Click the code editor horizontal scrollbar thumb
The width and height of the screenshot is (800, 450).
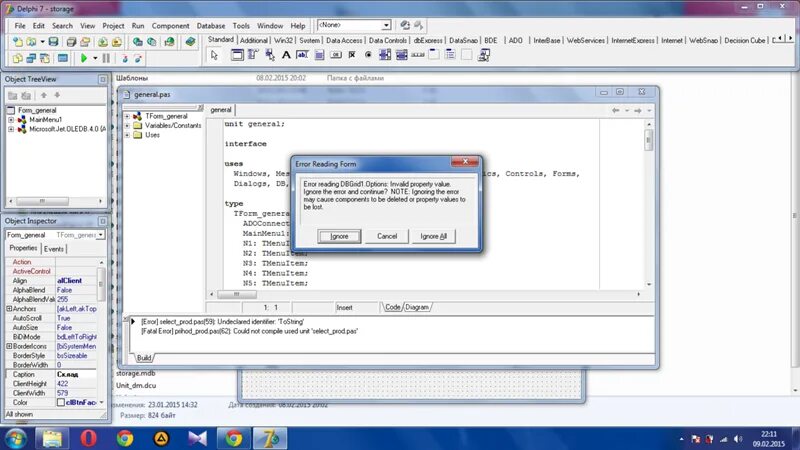(237, 294)
